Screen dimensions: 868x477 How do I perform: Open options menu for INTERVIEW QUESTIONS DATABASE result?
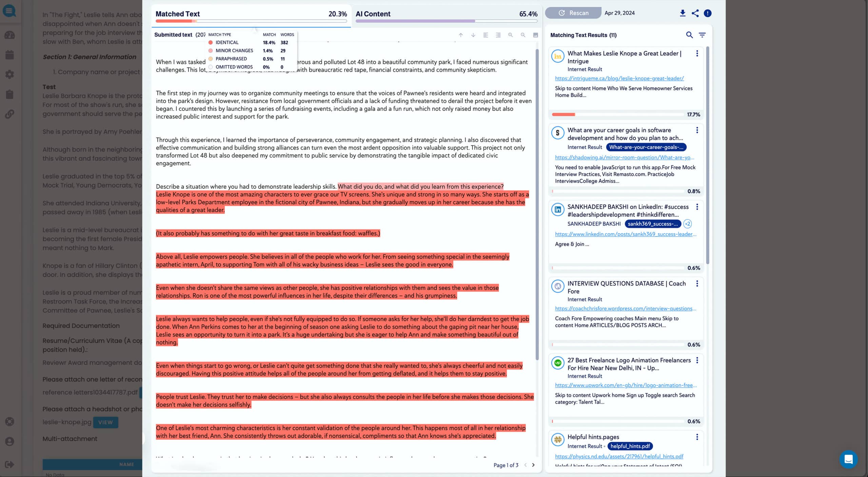click(697, 284)
